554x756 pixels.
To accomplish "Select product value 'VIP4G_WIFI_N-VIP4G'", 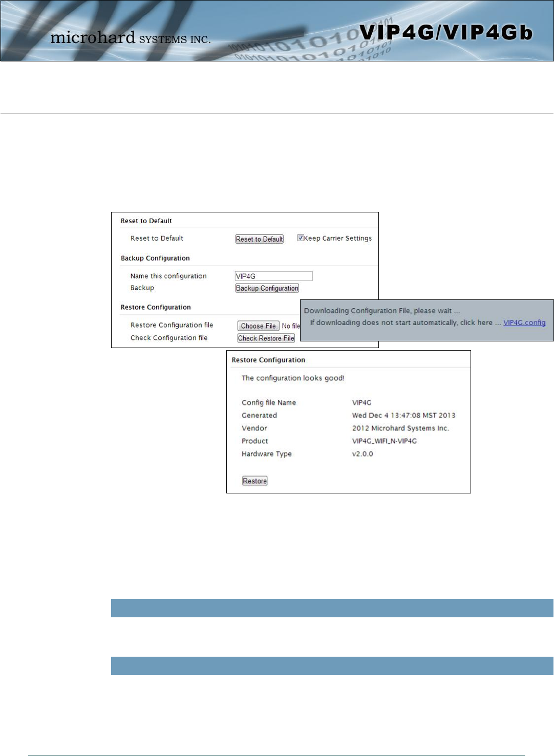I will coord(385,441).
